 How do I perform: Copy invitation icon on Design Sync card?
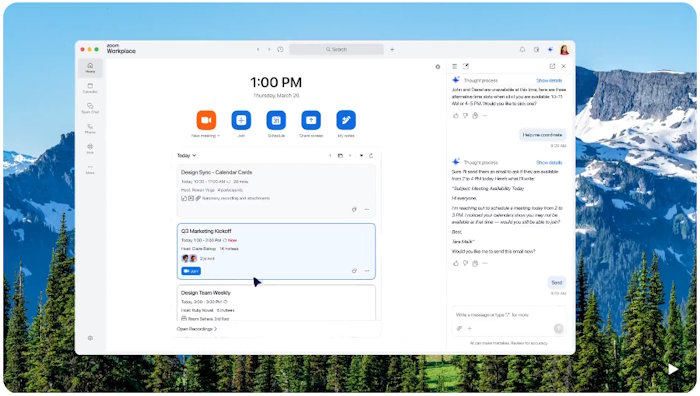354,209
